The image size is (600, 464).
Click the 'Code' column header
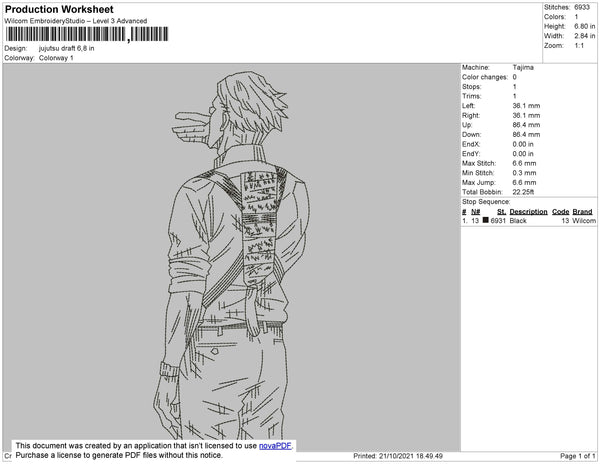coord(561,212)
